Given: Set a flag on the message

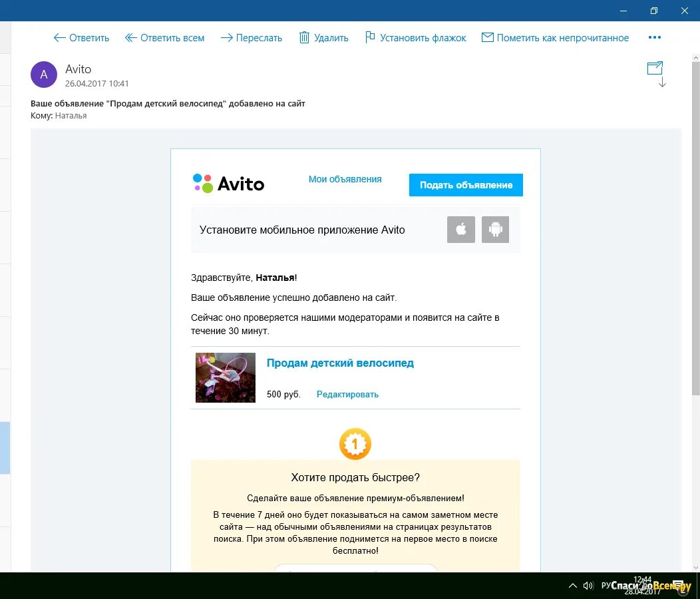Looking at the screenshot, I should [x=416, y=37].
